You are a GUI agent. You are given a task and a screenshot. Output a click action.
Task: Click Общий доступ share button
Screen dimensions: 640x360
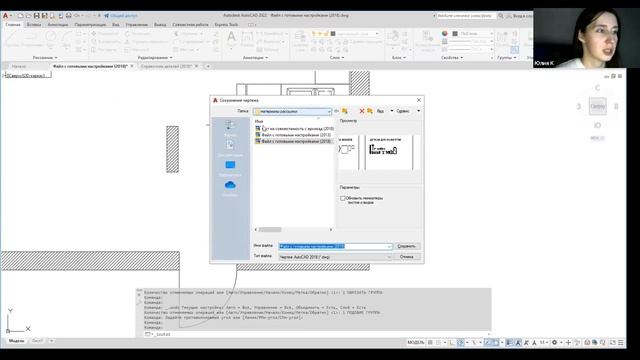coord(121,16)
